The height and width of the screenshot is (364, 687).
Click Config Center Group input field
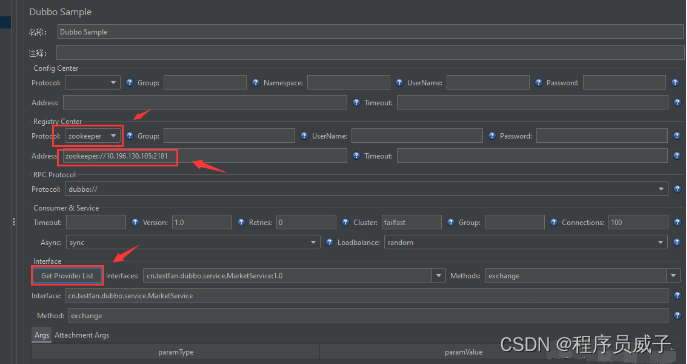click(x=205, y=83)
